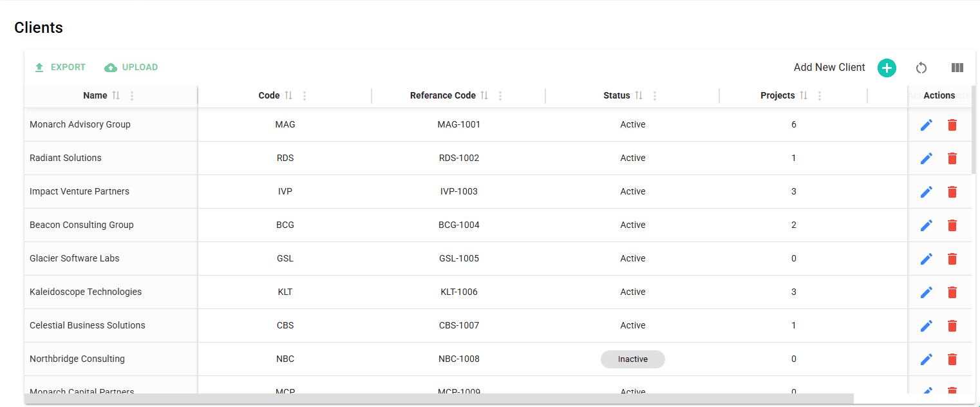The width and height of the screenshot is (980, 407).
Task: Click the delete trash icon for Radiant Solutions
Action: (952, 158)
